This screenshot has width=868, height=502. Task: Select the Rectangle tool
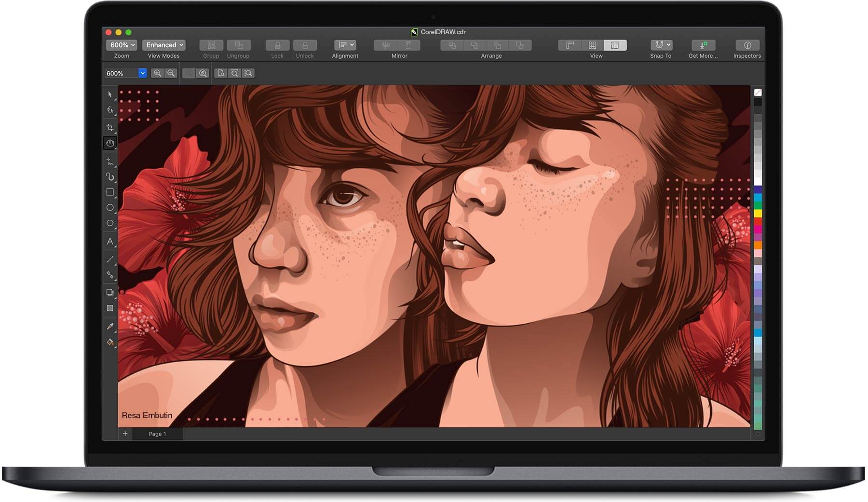pyautogui.click(x=110, y=192)
